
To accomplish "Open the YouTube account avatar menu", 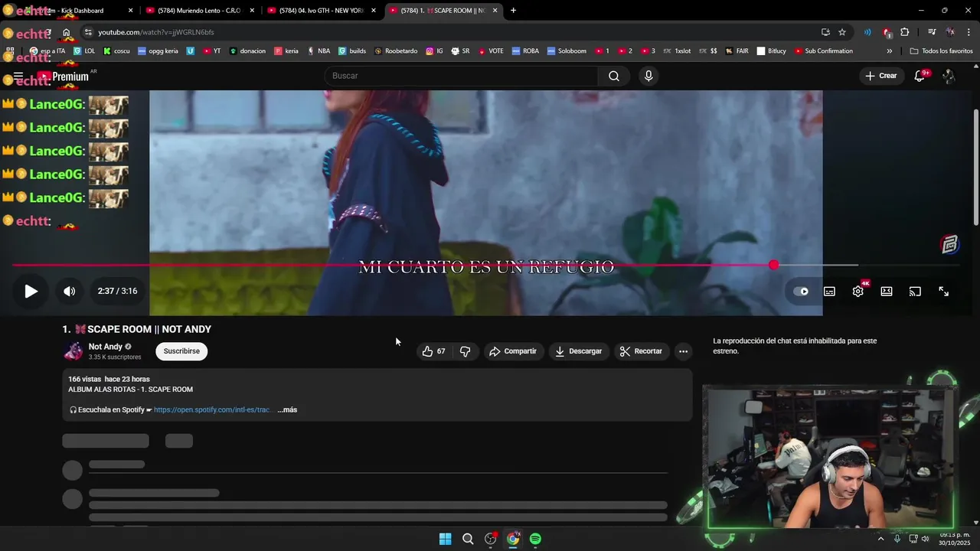I will pos(949,76).
